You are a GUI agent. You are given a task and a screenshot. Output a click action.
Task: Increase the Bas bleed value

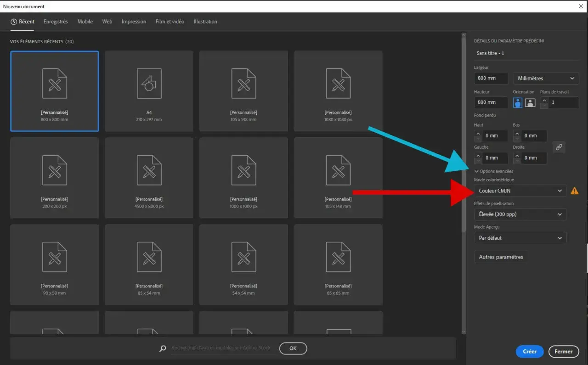click(517, 133)
